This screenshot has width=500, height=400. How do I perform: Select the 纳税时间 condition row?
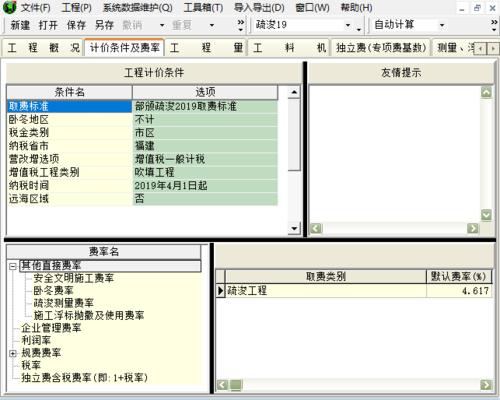pyautogui.click(x=69, y=186)
